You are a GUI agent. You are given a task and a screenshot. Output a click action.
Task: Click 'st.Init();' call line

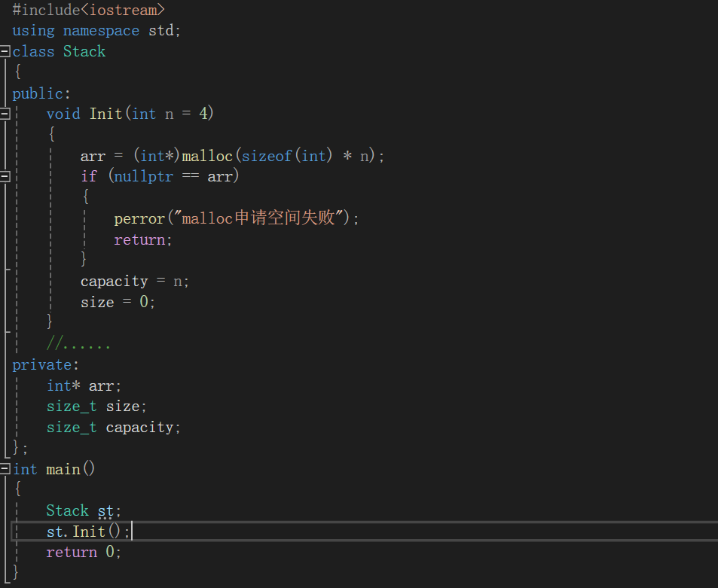pyautogui.click(x=88, y=532)
